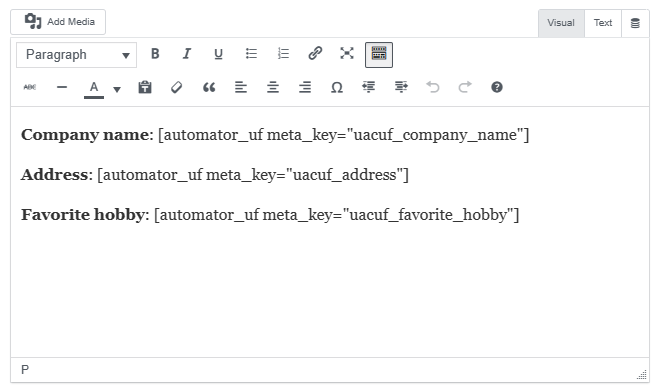
Task: Click the Undo arrow
Action: pos(433,87)
